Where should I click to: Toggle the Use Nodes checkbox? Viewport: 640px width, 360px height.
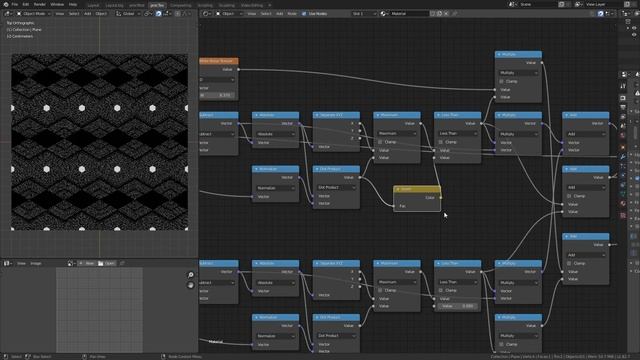(304, 13)
